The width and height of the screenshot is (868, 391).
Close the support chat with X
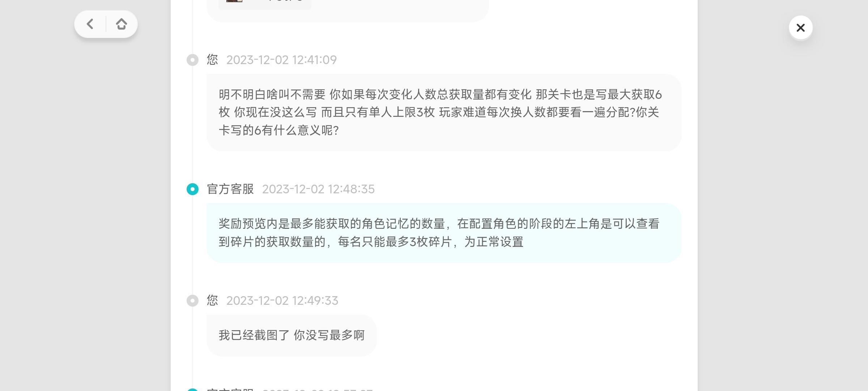[x=801, y=28]
